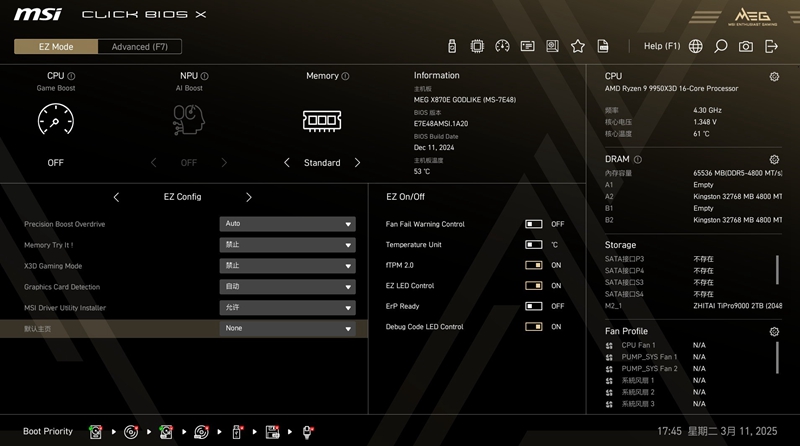Screen dimensions: 800x446
Task: Click the exit icon at top right
Action: (771, 46)
